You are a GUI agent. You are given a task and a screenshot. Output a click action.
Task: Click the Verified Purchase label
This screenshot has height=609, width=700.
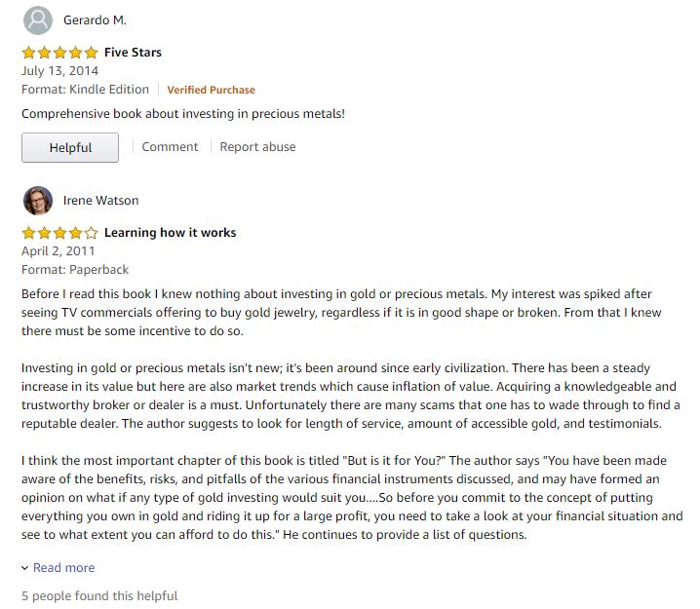tap(211, 90)
